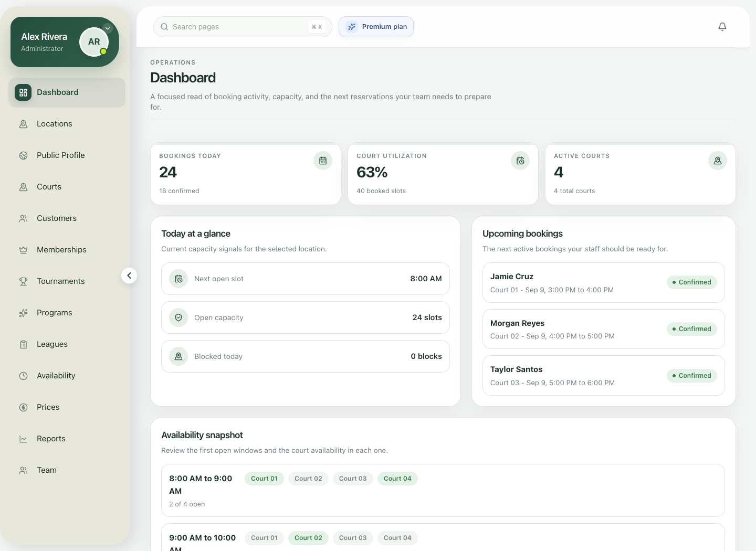Select Court 01 chip in 8:00 AM slot
The image size is (756, 551).
click(x=264, y=479)
